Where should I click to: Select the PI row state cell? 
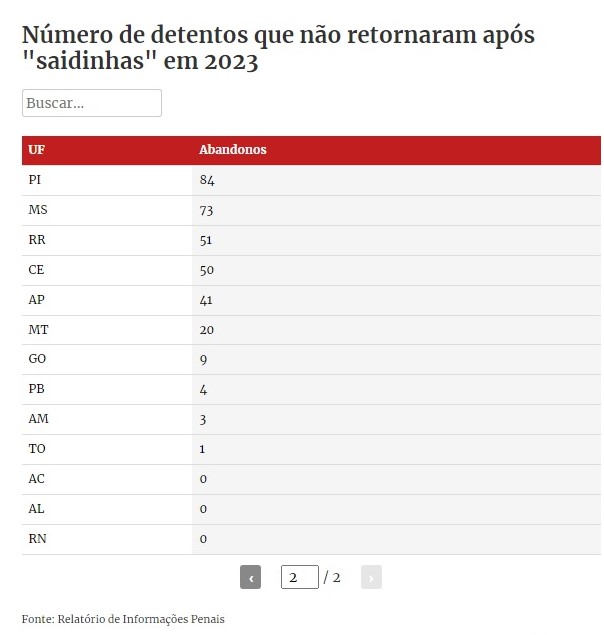[x=36, y=180]
